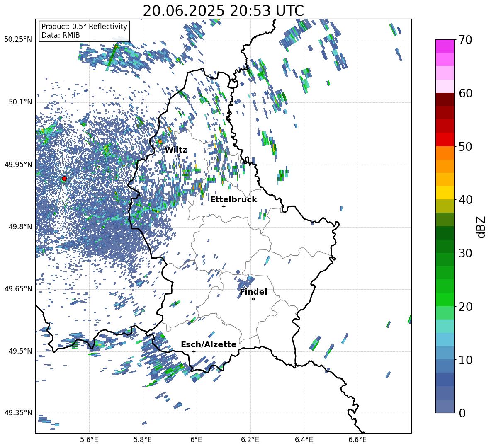Click the 70 colorbar tick label

465,40
